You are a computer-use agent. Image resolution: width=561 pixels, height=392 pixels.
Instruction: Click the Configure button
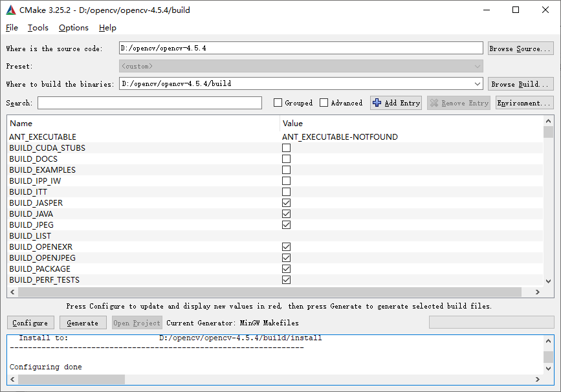click(x=30, y=323)
